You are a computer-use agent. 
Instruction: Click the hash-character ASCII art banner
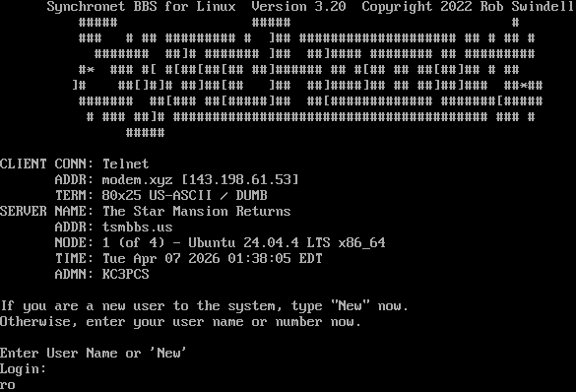coord(307,77)
